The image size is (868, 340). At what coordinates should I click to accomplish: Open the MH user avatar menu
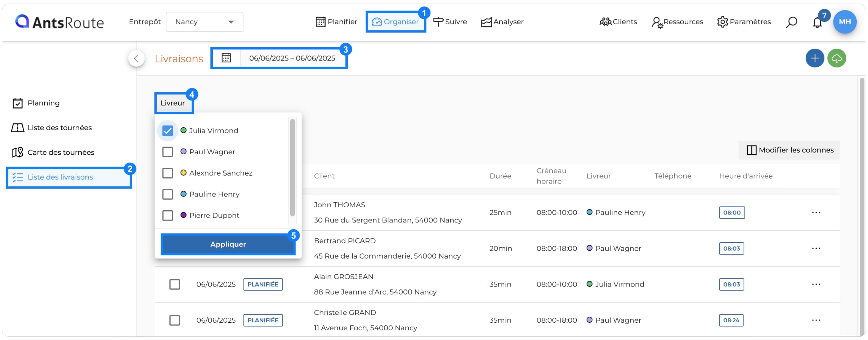click(845, 22)
